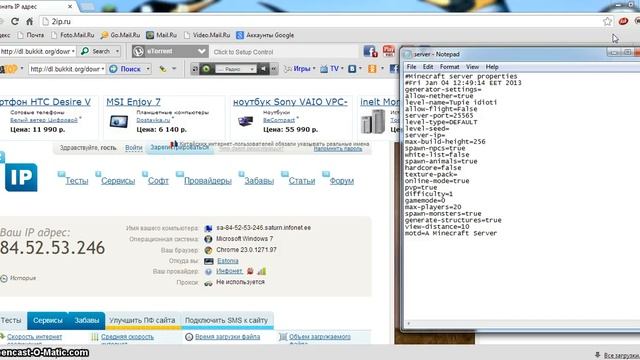
Task: Open the Mail.Ru bookmark
Action: [x=162, y=35]
